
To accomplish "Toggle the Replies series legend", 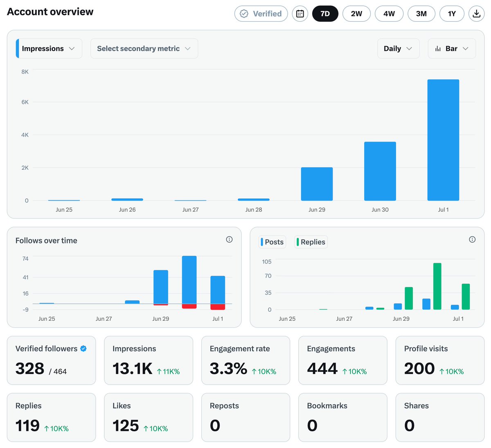I will (x=311, y=242).
